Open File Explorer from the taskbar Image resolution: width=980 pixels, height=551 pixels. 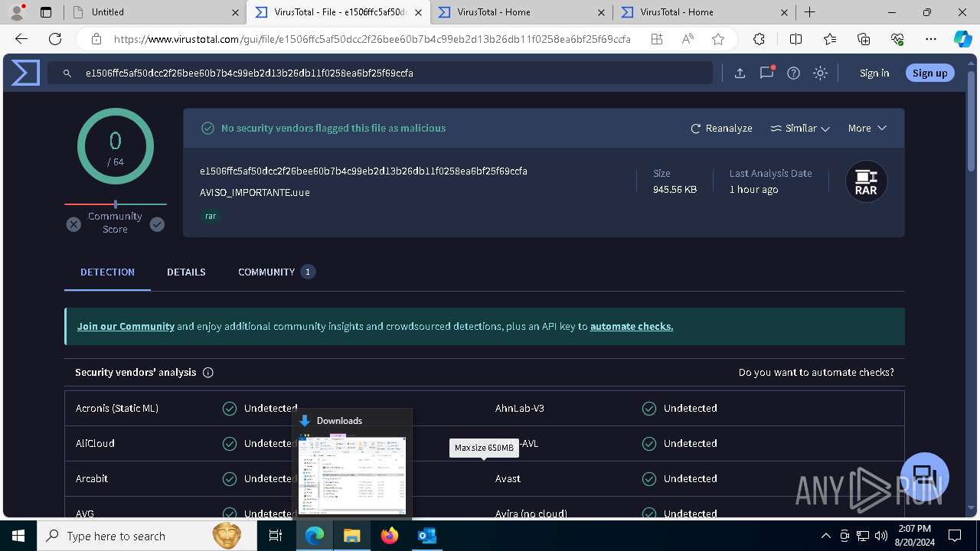pyautogui.click(x=352, y=536)
